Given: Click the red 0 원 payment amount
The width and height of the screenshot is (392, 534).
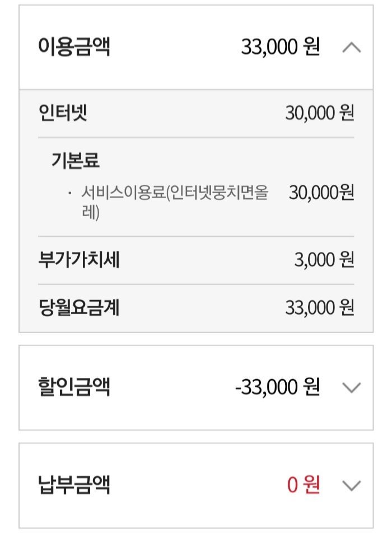Looking at the screenshot, I should tap(304, 485).
